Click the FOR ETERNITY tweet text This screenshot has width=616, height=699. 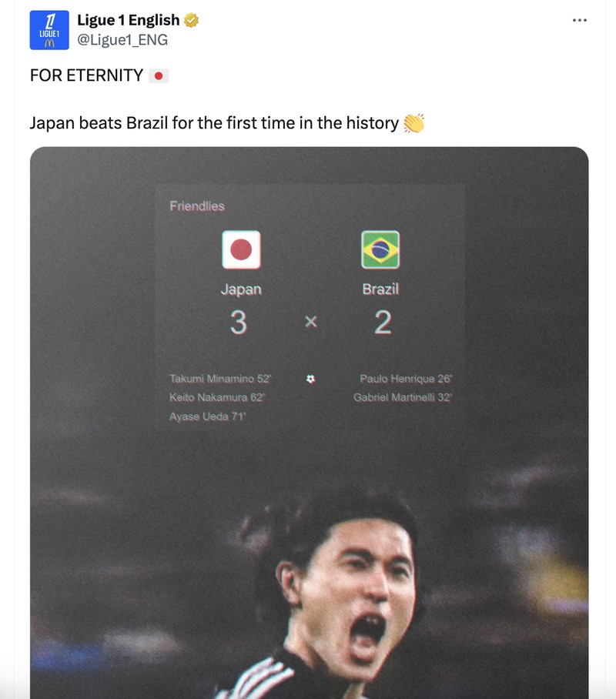(x=85, y=75)
